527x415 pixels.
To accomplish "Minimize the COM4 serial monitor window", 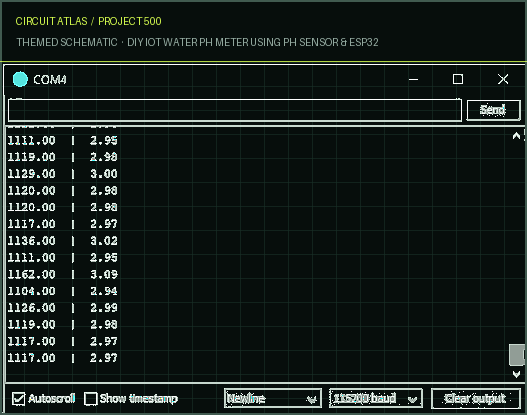I will (413, 80).
